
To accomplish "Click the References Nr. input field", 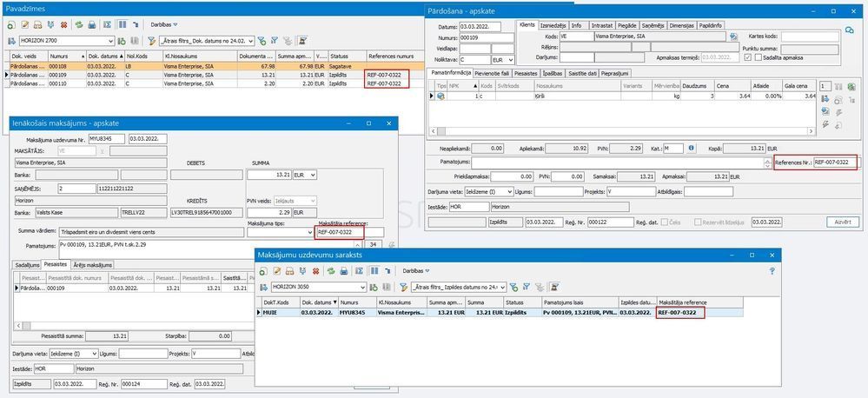I will [835, 163].
